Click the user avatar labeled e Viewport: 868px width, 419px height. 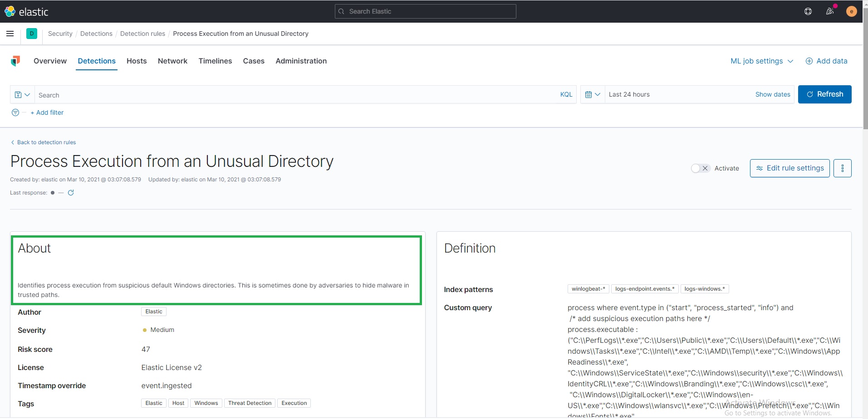(x=852, y=11)
